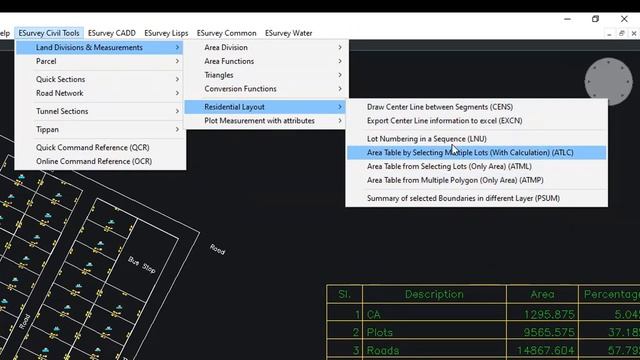Screen dimensions: 640x360
Task: Click the Bus Stop label in drawing
Action: click(142, 265)
